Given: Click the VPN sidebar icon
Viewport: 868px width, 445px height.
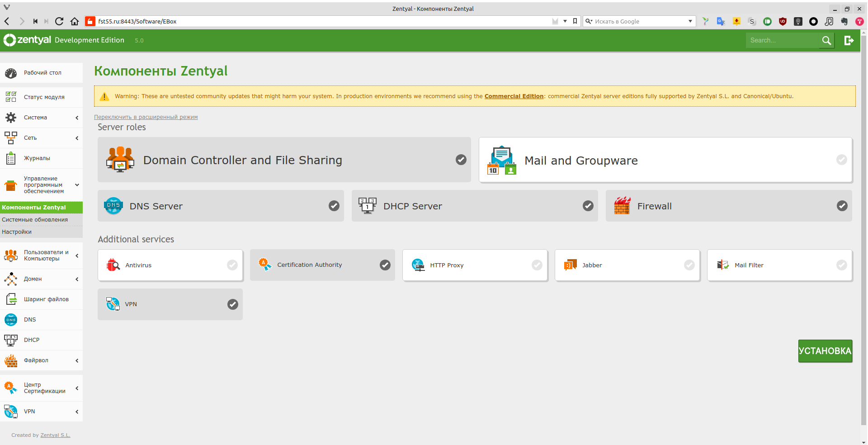Looking at the screenshot, I should point(11,412).
